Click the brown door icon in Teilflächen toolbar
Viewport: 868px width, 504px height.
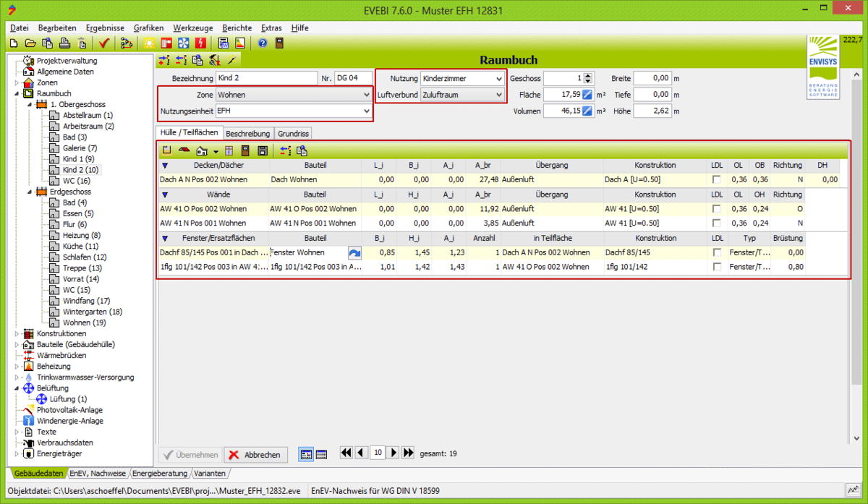pyautogui.click(x=246, y=151)
